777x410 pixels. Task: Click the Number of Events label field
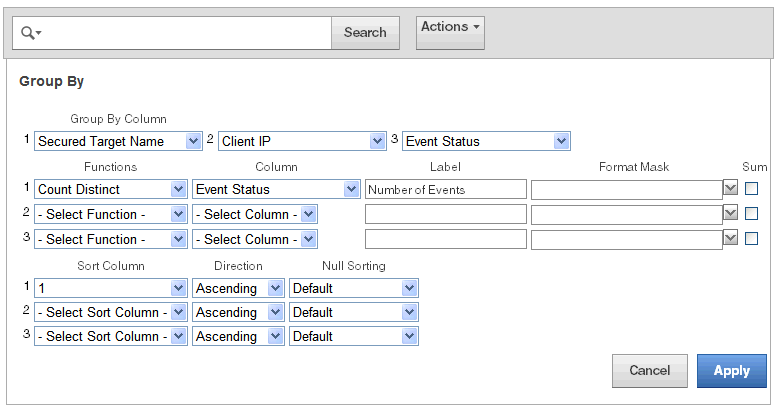coord(445,189)
